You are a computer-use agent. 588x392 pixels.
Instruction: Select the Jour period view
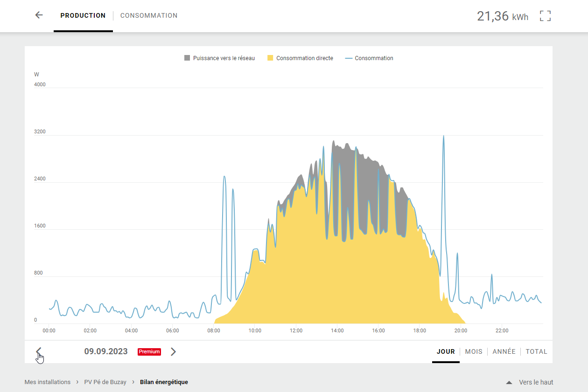pos(446,351)
